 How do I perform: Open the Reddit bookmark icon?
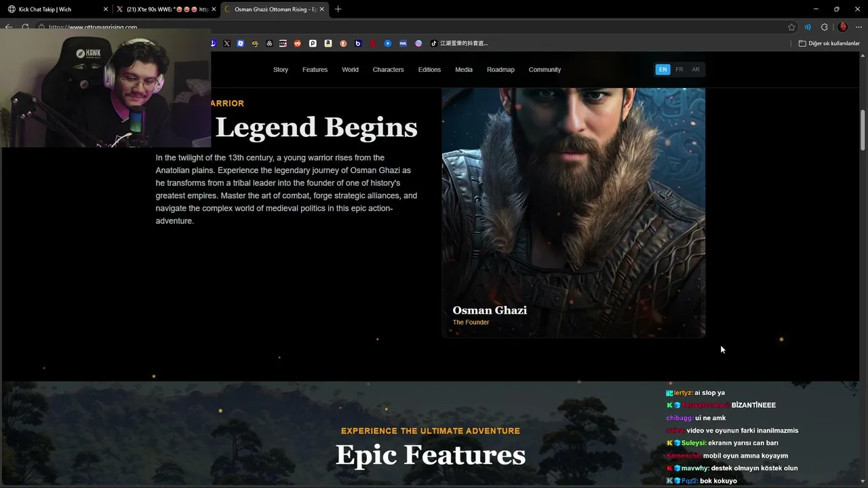(x=298, y=43)
